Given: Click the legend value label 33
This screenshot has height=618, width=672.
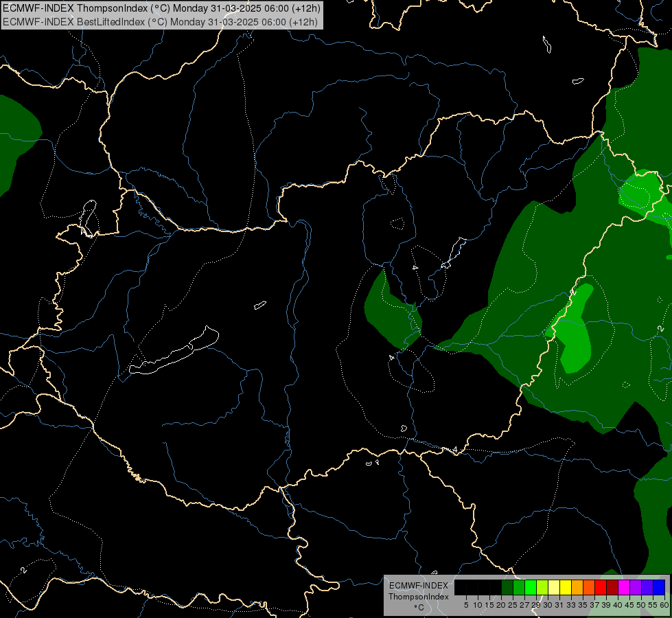Looking at the screenshot, I should 571,605.
